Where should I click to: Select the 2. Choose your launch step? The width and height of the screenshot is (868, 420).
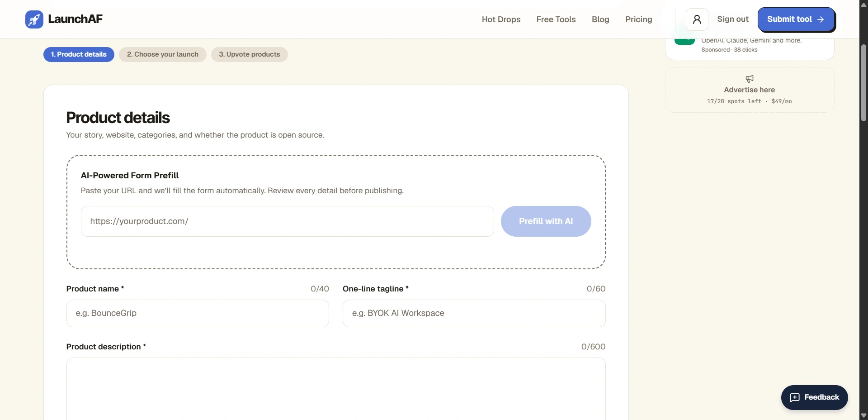(163, 54)
